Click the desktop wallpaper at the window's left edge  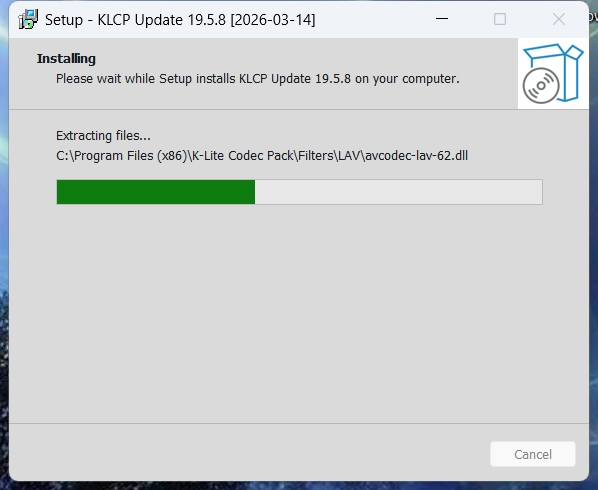pyautogui.click(x=4, y=244)
